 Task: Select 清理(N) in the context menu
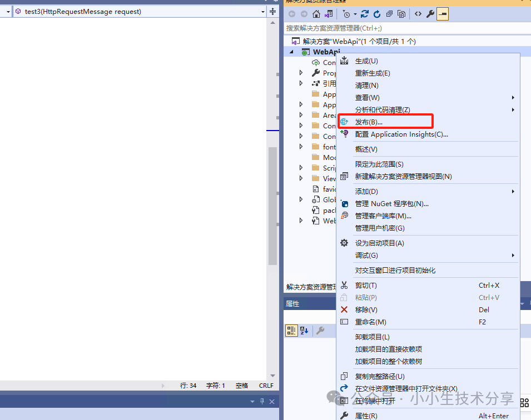pyautogui.click(x=428, y=86)
